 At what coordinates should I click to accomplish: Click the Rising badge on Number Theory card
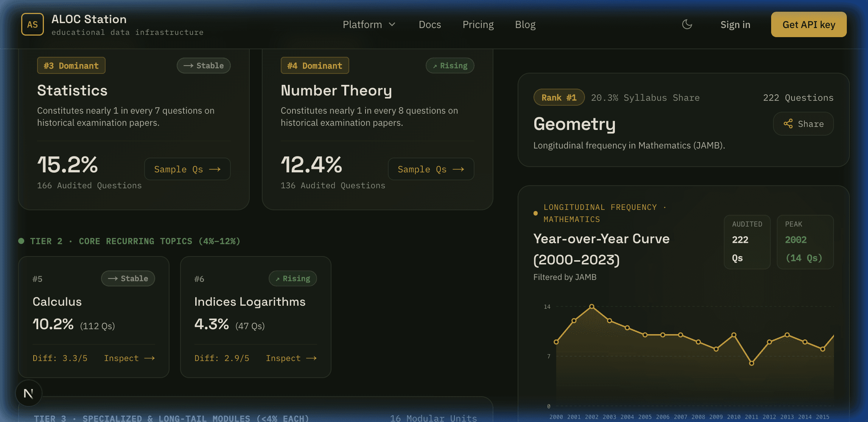click(450, 66)
